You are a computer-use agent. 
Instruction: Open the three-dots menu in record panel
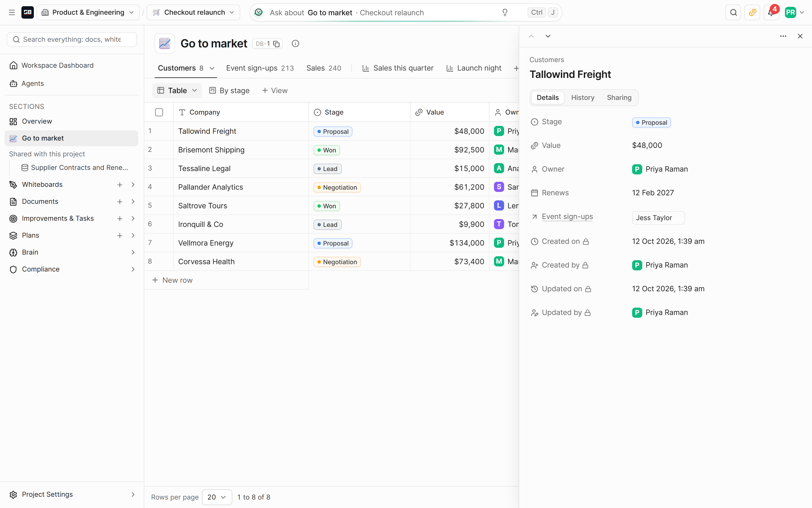[783, 36]
